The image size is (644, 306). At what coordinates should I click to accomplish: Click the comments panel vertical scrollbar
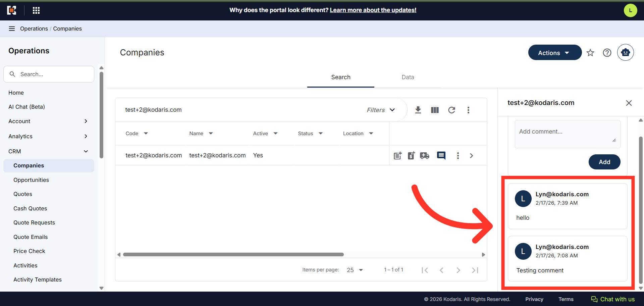click(641, 210)
